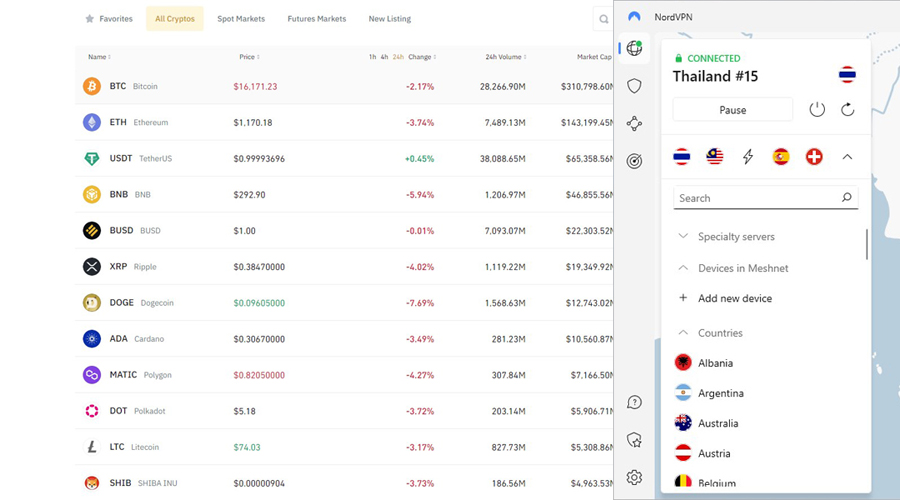
Task: Open NordVPN settings gear
Action: 634,478
